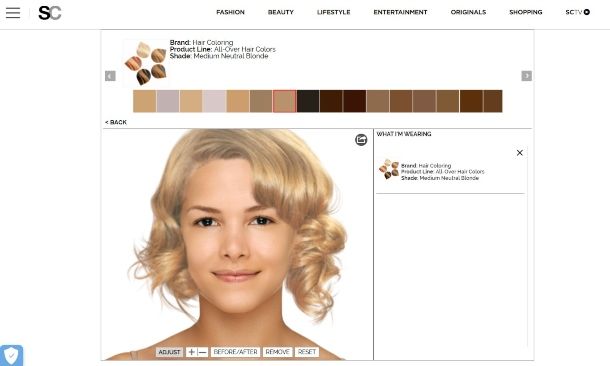This screenshot has height=366, width=610.
Task: Click the share icon on the photo
Action: click(361, 140)
